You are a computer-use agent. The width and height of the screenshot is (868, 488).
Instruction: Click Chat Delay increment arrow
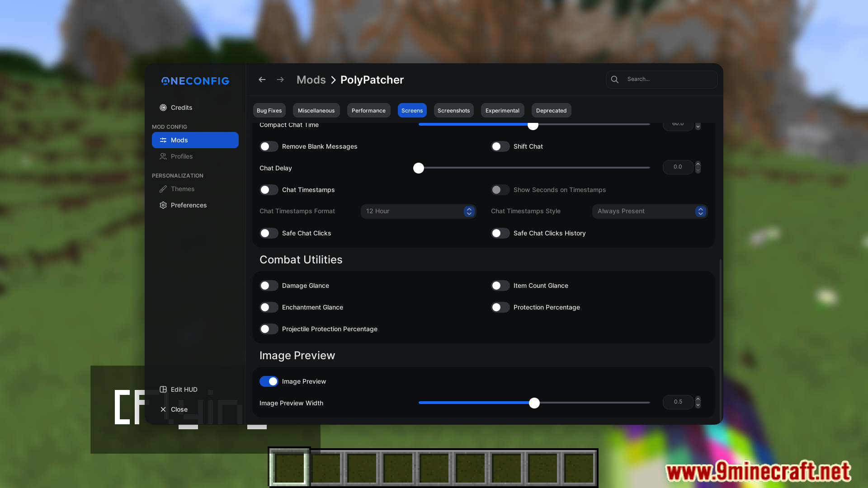(698, 164)
